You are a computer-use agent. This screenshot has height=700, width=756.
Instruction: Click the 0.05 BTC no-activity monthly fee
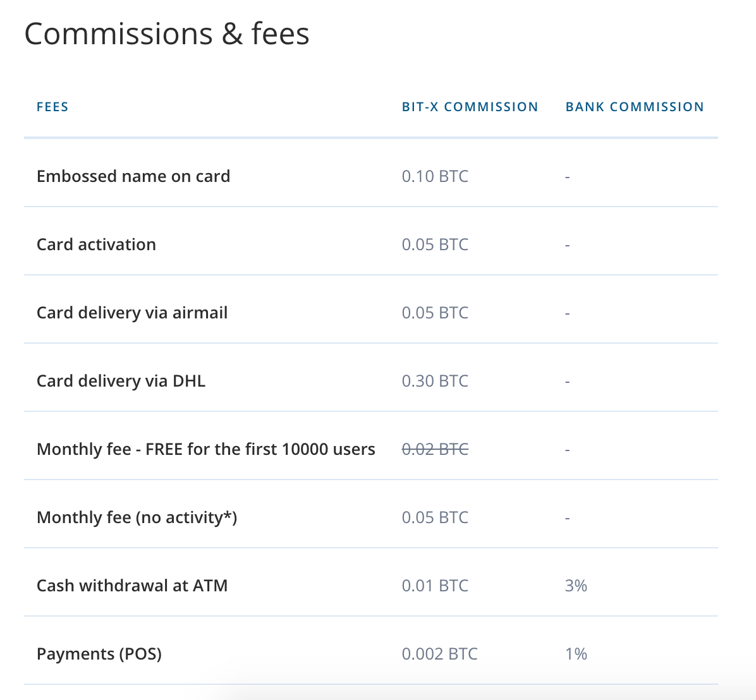pyautogui.click(x=435, y=517)
